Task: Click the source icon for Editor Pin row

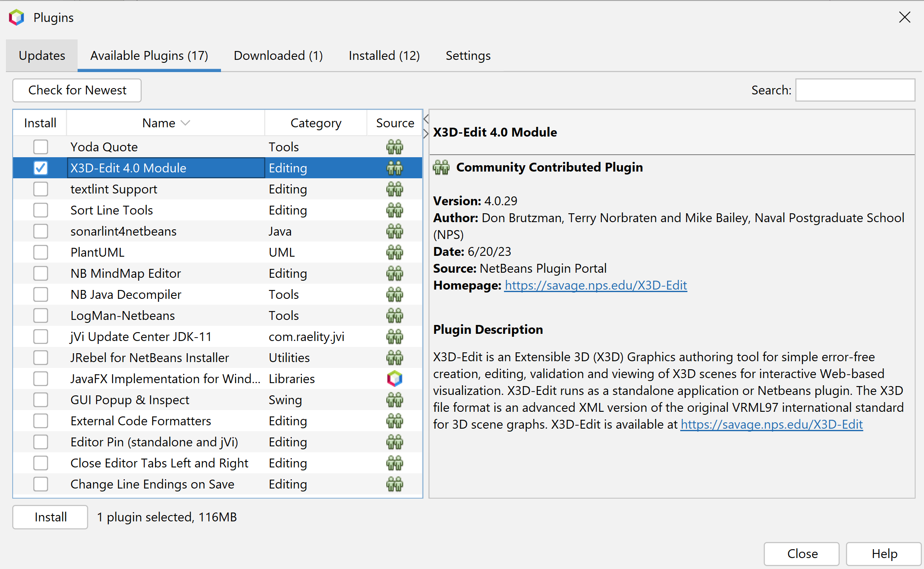Action: coord(395,442)
